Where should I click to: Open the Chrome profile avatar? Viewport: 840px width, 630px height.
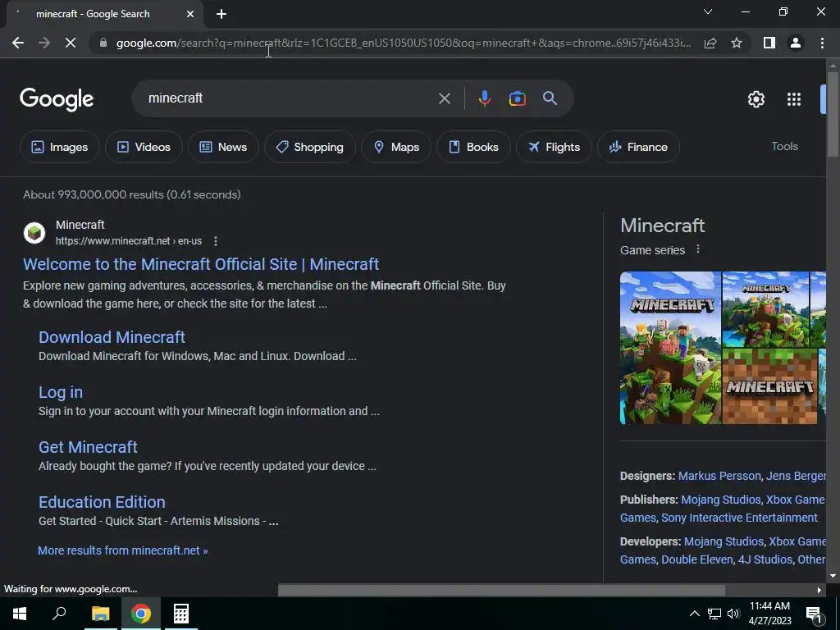point(796,43)
